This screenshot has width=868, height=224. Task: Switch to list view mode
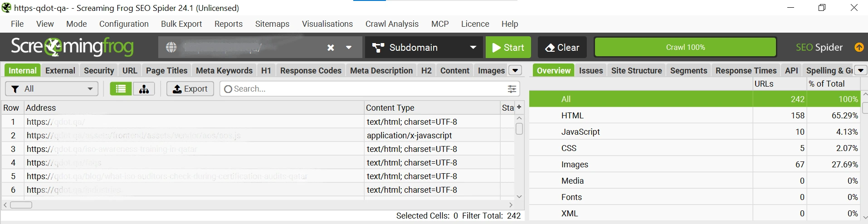(x=121, y=89)
